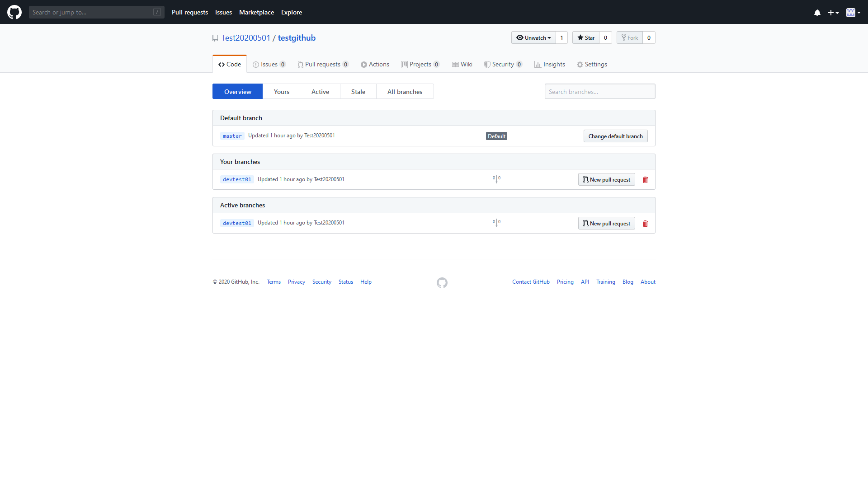Open the Wiki tab

pos(462,64)
